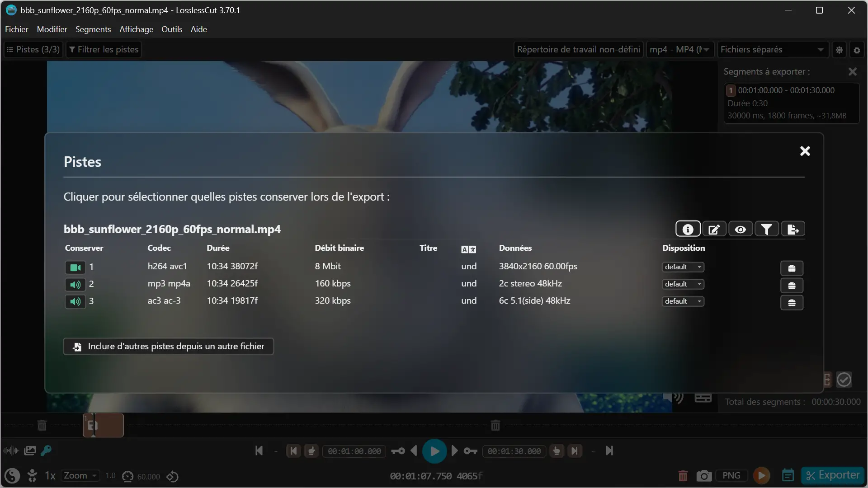Select segment 1 in export list

pyautogui.click(x=791, y=103)
